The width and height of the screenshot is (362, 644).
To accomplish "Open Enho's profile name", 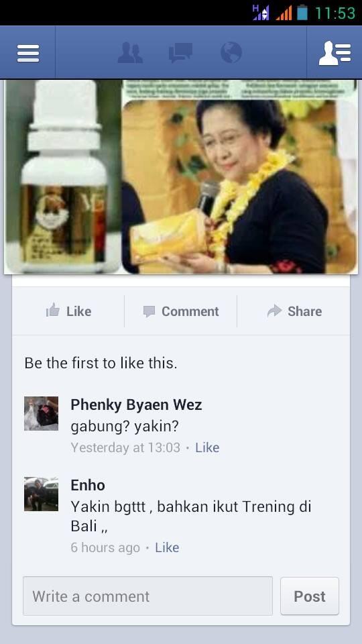I will [x=88, y=485].
